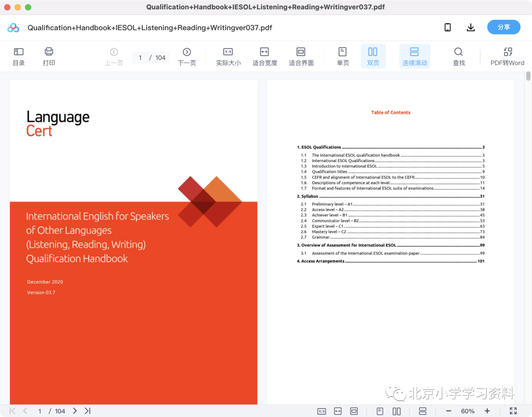Image resolution: width=532 pixels, height=417 pixels.
Task: Zoom out with the minus button
Action: coord(449,411)
